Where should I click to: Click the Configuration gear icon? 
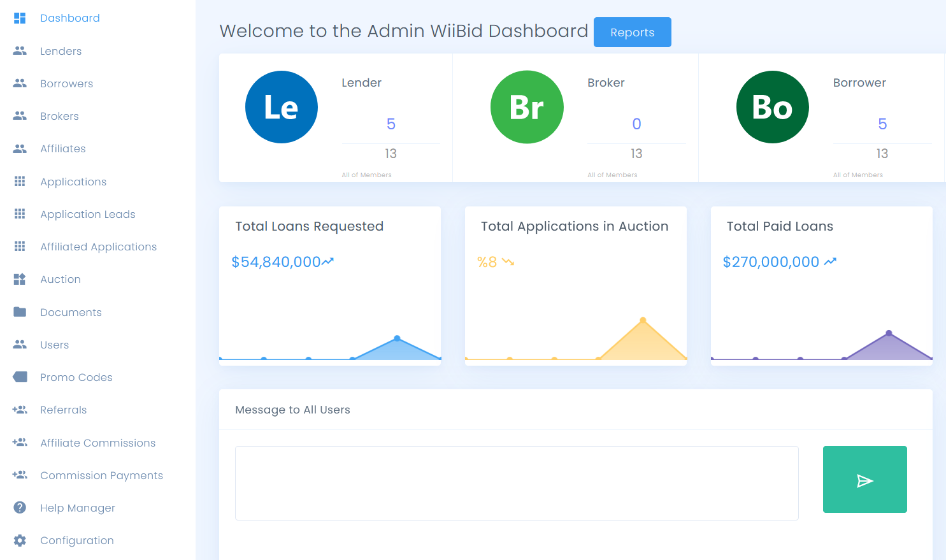click(20, 540)
